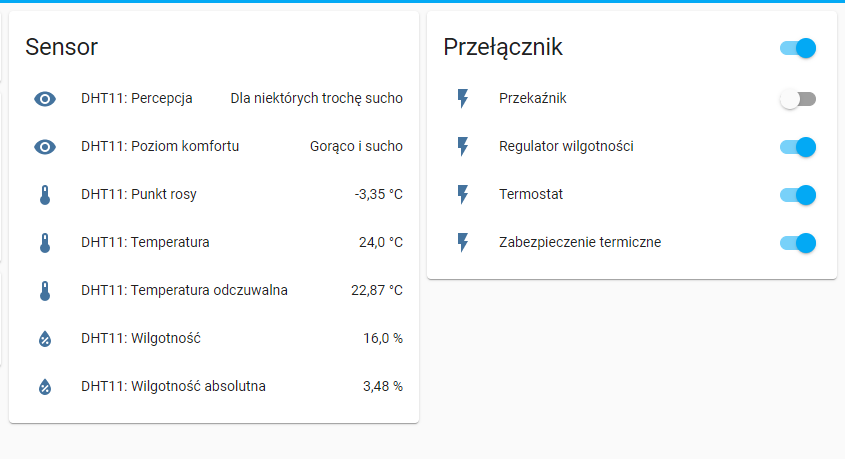Image resolution: width=845 pixels, height=459 pixels.
Task: Turn on the Przekaźnik switch
Action: pos(798,99)
